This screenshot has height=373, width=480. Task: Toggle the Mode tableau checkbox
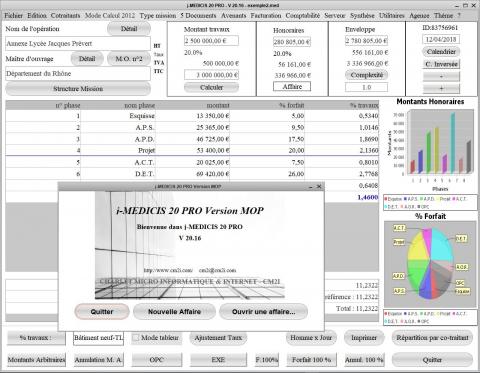pyautogui.click(x=136, y=338)
